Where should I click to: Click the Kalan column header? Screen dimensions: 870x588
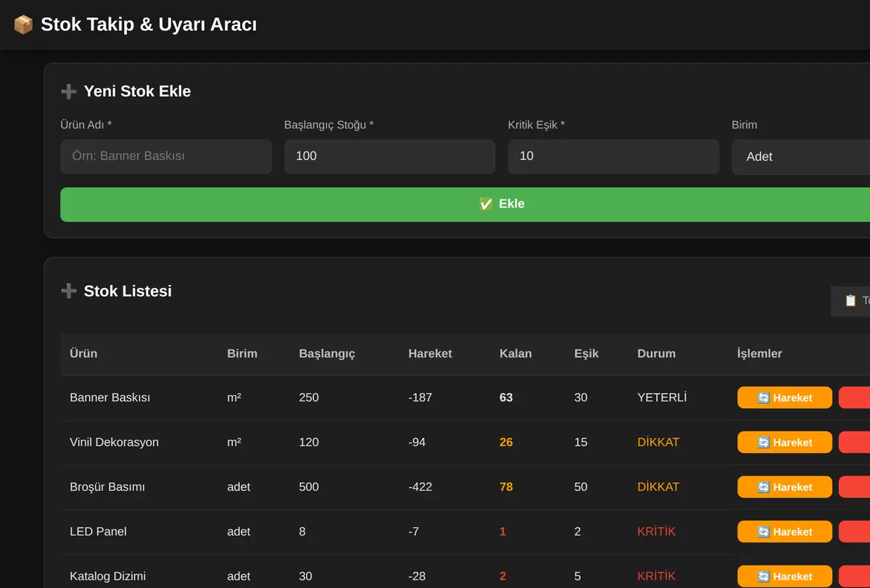(x=515, y=354)
